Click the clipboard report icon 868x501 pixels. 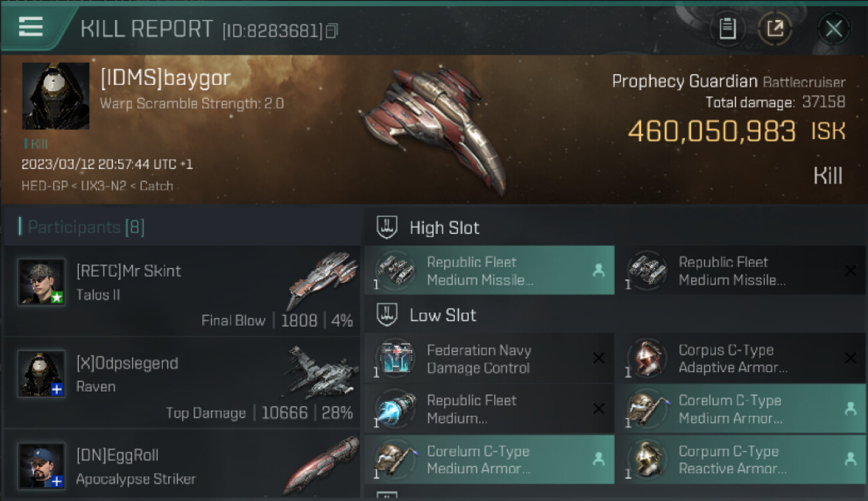point(727,29)
